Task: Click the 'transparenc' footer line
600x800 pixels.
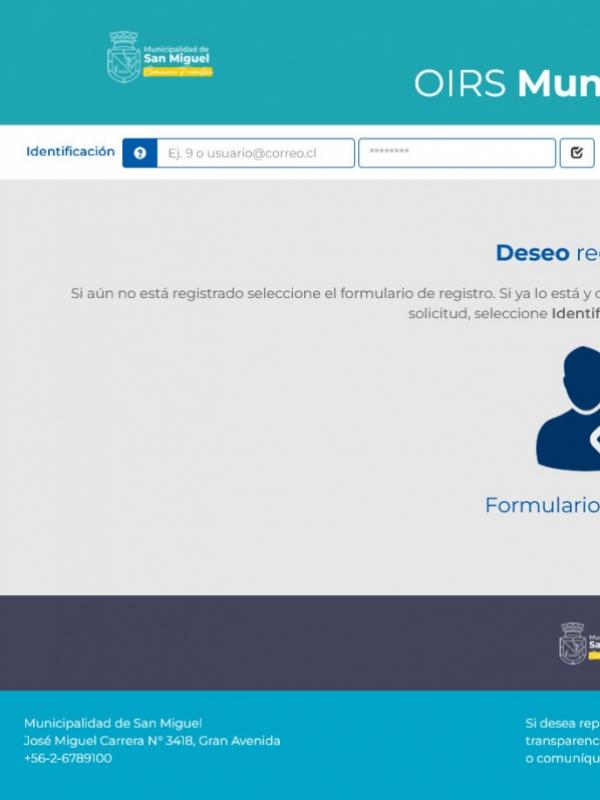Action: (x=562, y=741)
